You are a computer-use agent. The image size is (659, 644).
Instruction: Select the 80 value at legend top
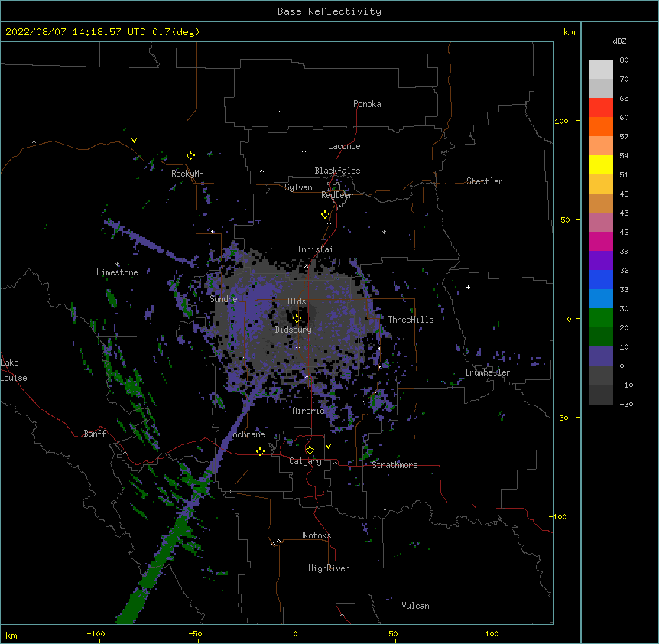624,60
